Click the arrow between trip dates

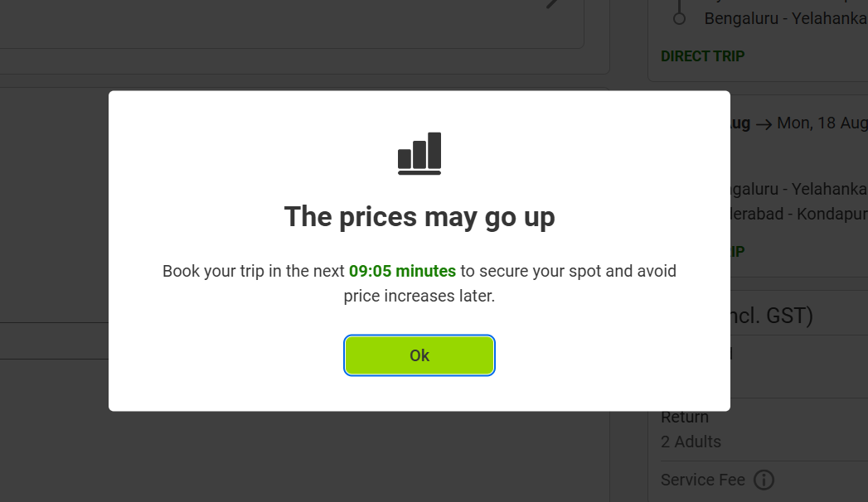(x=764, y=124)
